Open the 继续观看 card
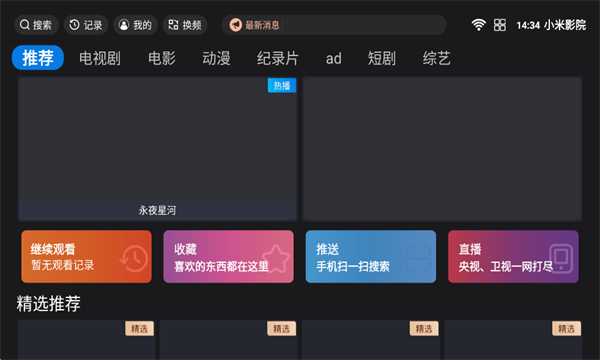Screen dimensions: 600x360 86,257
